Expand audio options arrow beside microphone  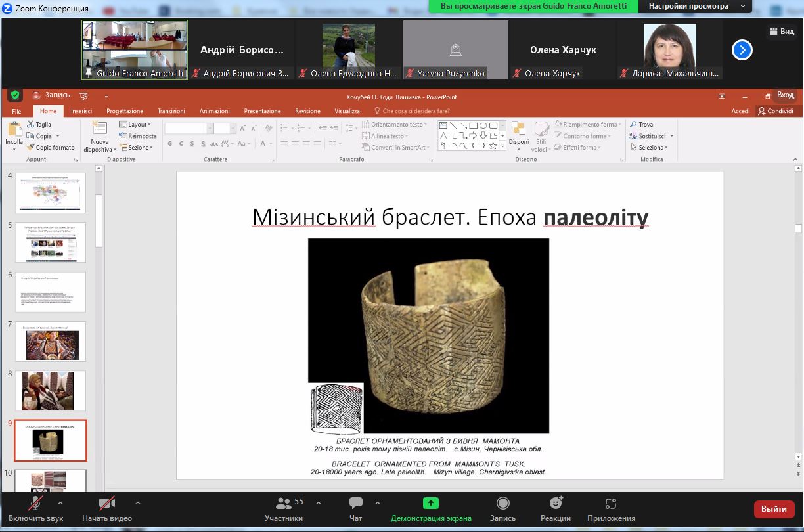pyautogui.click(x=60, y=503)
